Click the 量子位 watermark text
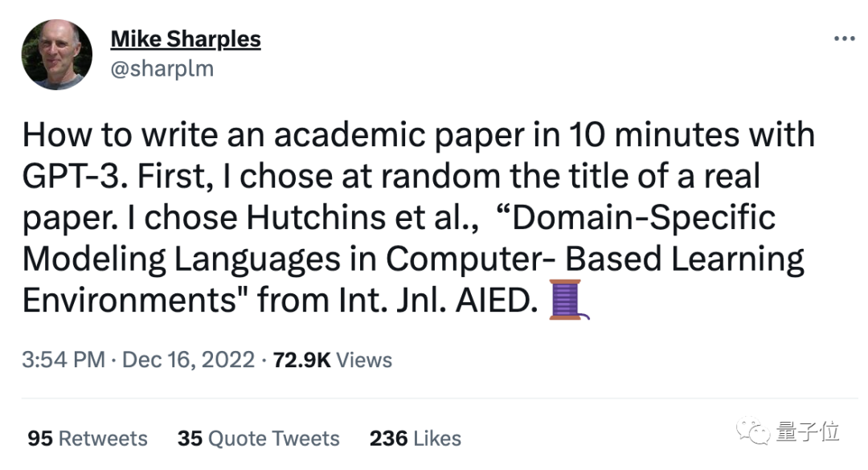868x470 pixels. [808, 432]
